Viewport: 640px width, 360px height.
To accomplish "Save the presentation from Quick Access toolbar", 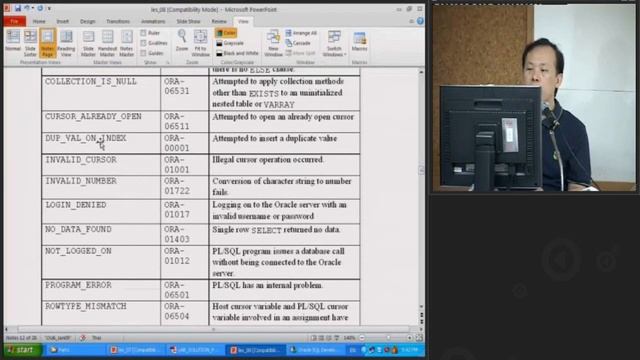I will [18, 8].
